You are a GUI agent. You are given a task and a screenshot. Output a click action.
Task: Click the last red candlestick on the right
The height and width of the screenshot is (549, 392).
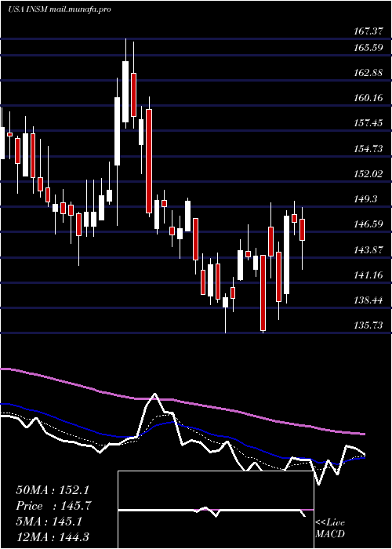(302, 230)
